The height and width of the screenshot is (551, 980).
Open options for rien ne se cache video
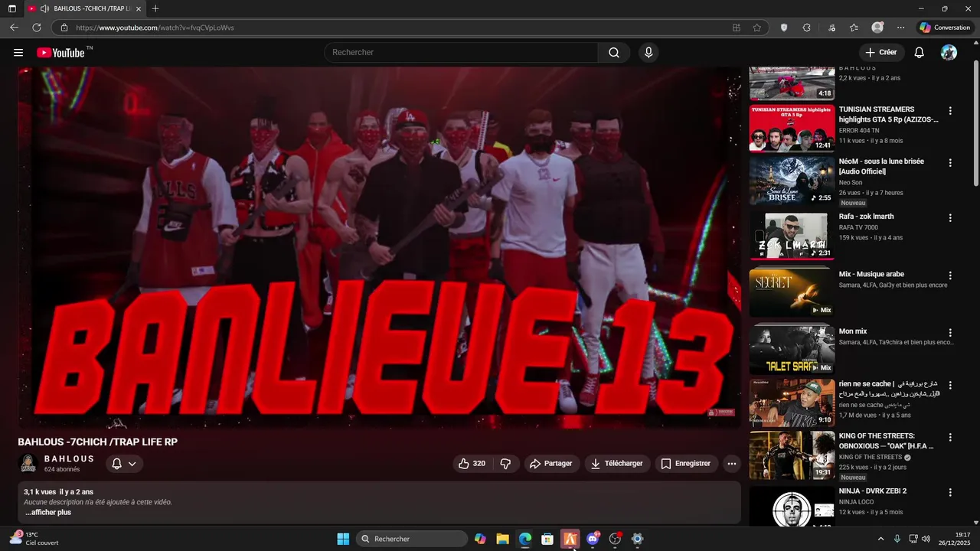[950, 385]
